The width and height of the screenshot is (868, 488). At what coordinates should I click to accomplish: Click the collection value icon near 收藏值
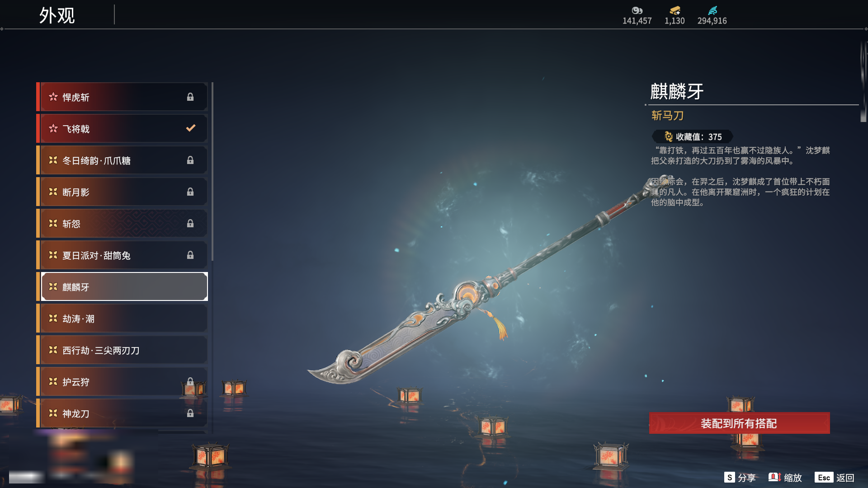tap(669, 136)
